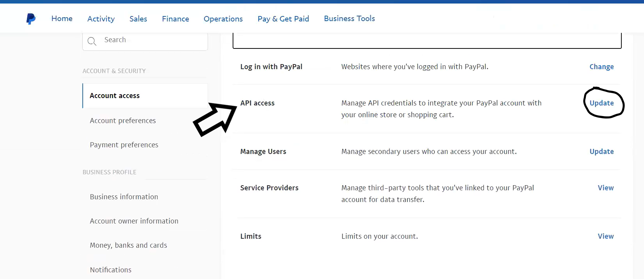Click the Manage Users label

pyautogui.click(x=263, y=152)
